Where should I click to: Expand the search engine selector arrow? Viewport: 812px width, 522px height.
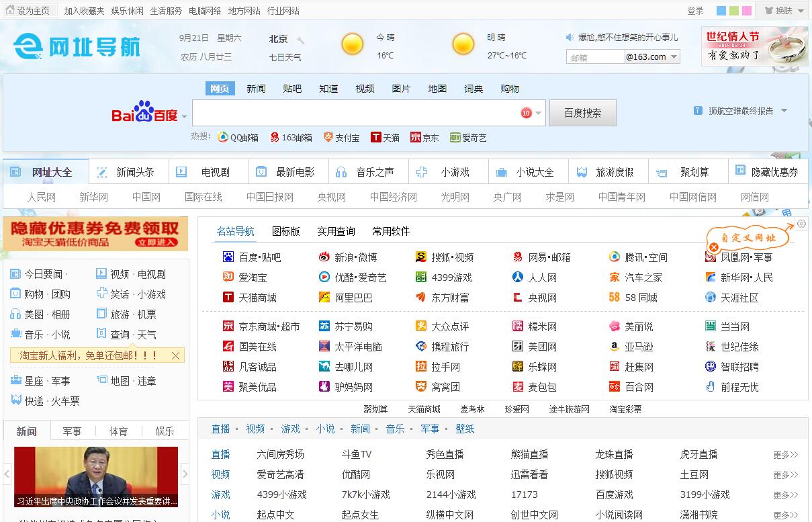(185, 117)
